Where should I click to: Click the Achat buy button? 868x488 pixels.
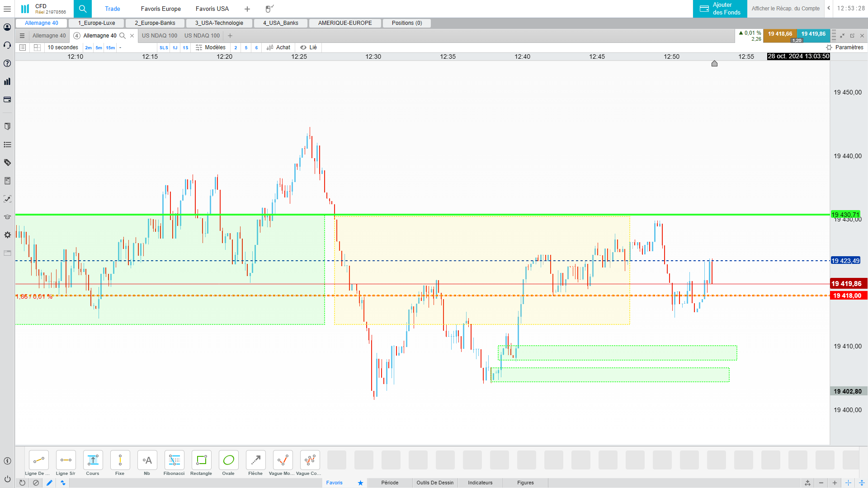pos(278,47)
